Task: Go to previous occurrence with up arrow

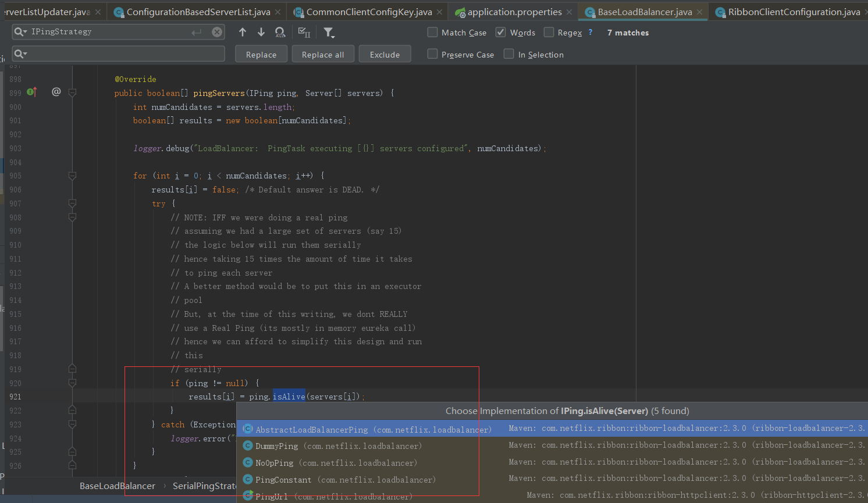Action: pyautogui.click(x=243, y=32)
